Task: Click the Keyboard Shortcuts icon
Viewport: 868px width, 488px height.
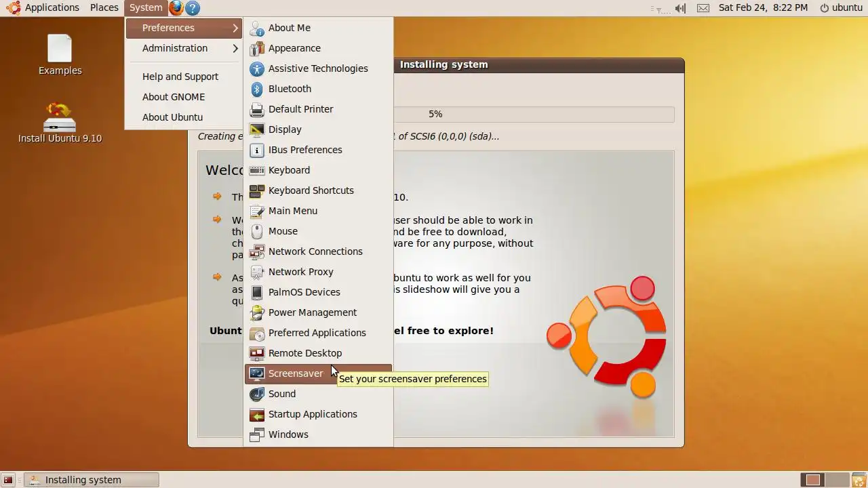Action: [256, 190]
